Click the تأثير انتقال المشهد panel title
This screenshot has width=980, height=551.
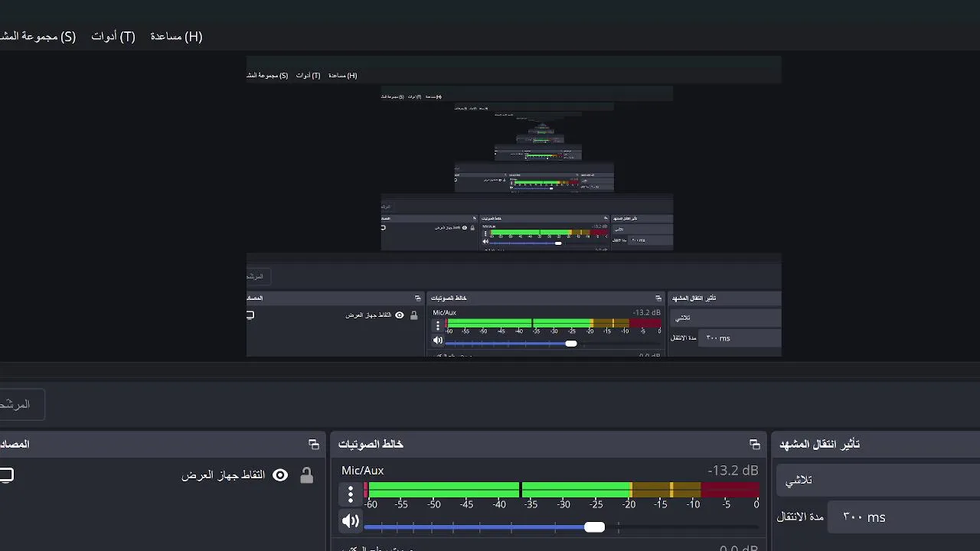click(819, 444)
